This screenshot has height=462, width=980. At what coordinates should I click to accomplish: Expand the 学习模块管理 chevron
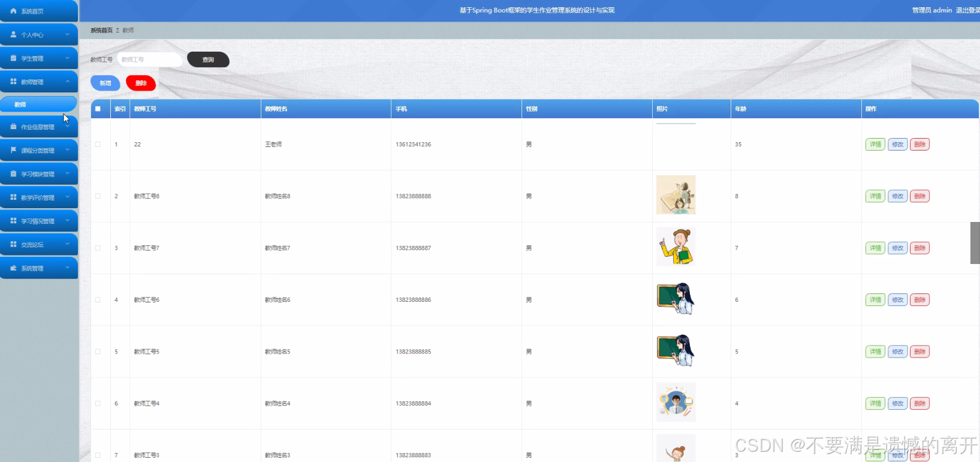[x=67, y=173]
